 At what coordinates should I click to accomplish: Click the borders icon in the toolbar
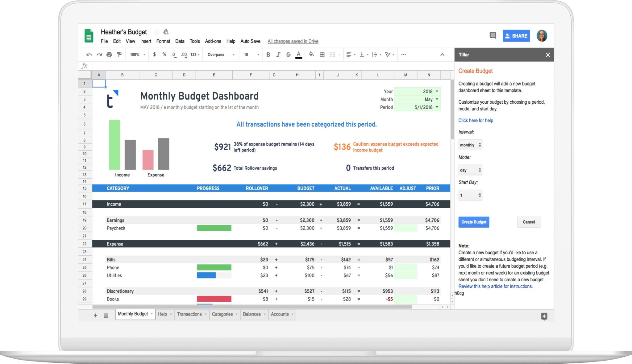click(x=322, y=54)
